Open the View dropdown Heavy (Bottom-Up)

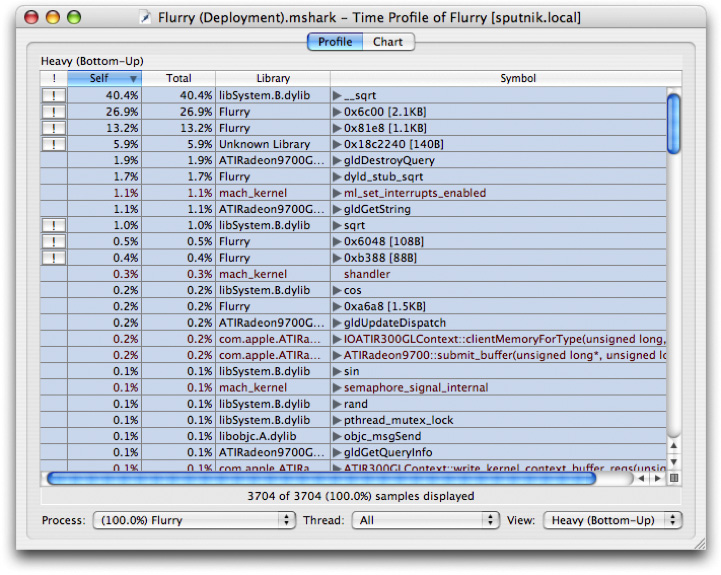click(x=612, y=520)
